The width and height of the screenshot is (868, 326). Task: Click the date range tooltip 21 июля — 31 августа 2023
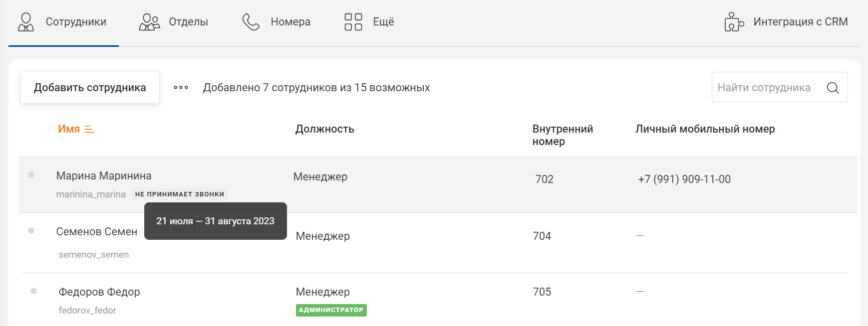pos(216,221)
